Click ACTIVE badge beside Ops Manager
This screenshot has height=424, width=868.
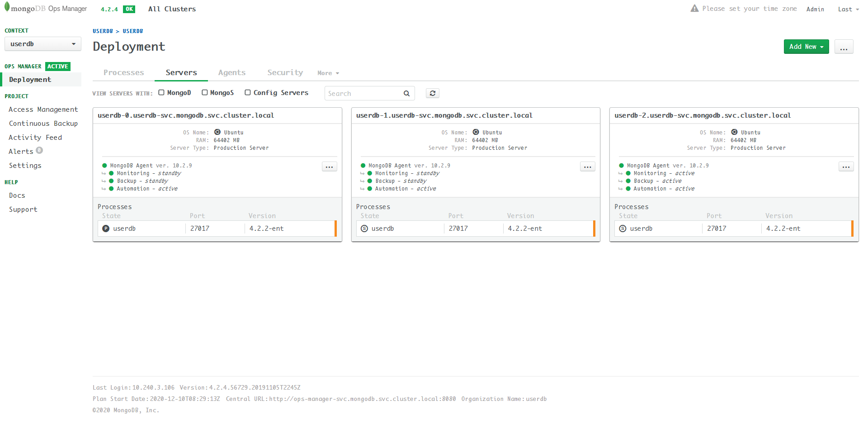tap(58, 67)
